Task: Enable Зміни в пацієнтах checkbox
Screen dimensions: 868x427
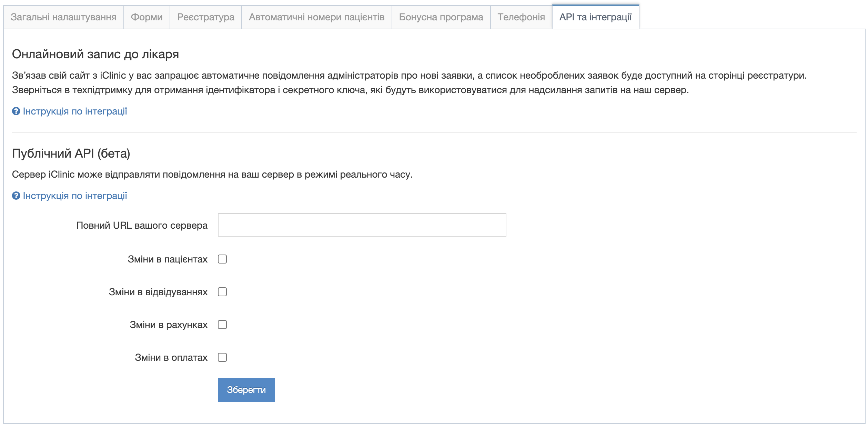Action: pos(222,259)
